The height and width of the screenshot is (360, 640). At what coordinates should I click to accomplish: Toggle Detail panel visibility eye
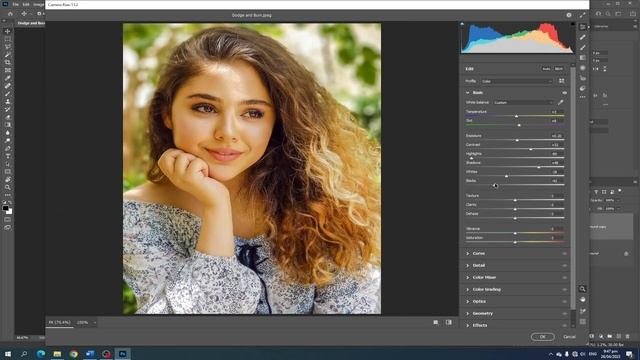click(x=564, y=266)
